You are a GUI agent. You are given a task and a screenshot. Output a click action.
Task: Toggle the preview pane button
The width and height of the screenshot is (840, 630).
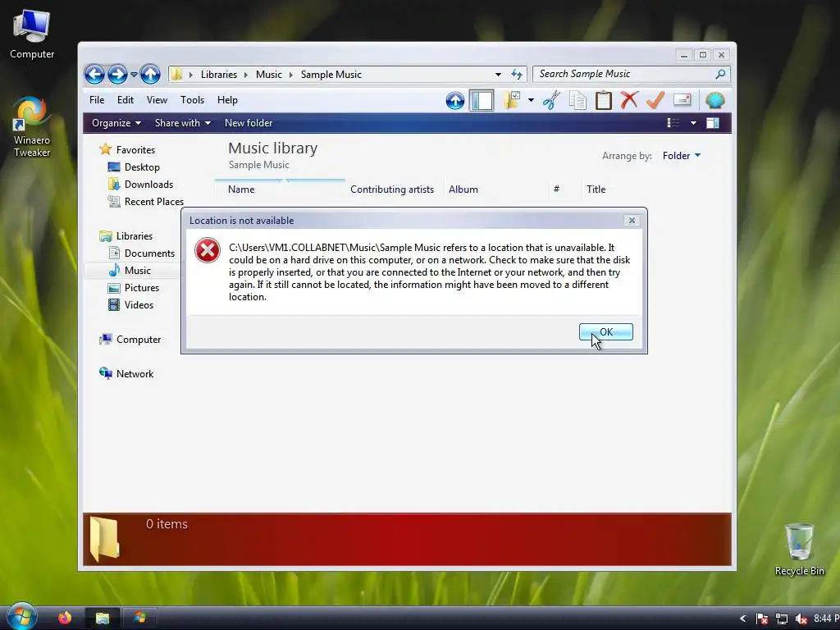coord(713,123)
